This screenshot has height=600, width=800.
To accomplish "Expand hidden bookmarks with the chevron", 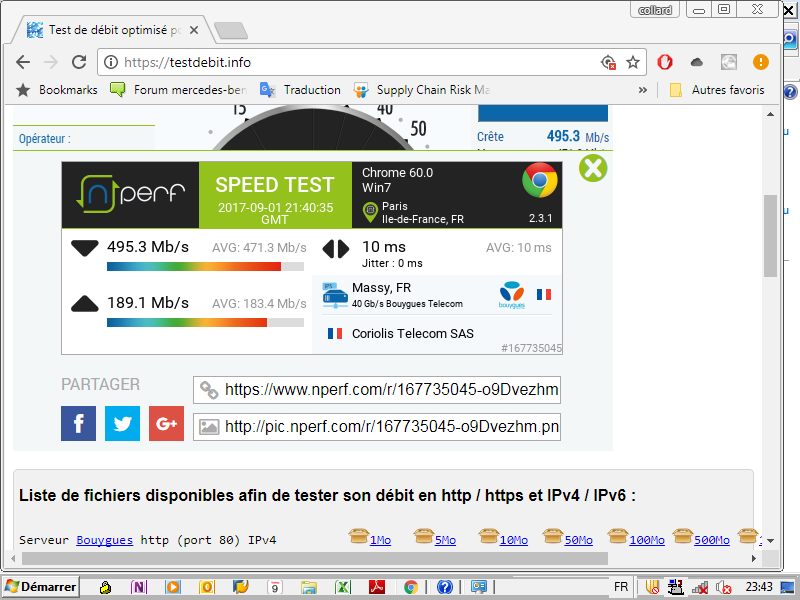I will tap(644, 90).
